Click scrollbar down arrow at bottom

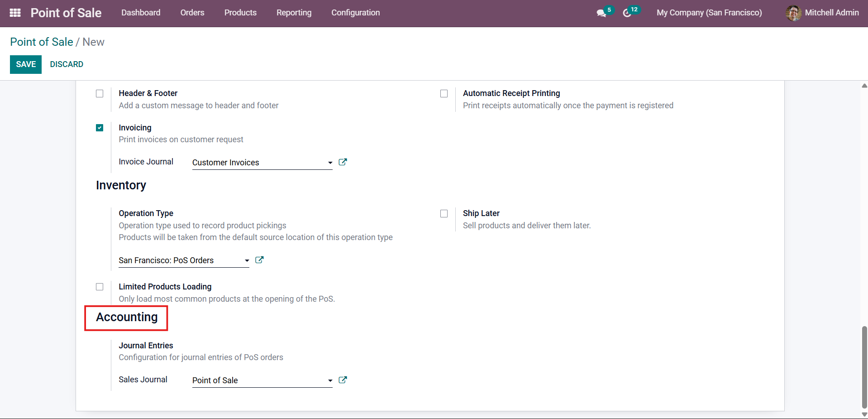(864, 414)
